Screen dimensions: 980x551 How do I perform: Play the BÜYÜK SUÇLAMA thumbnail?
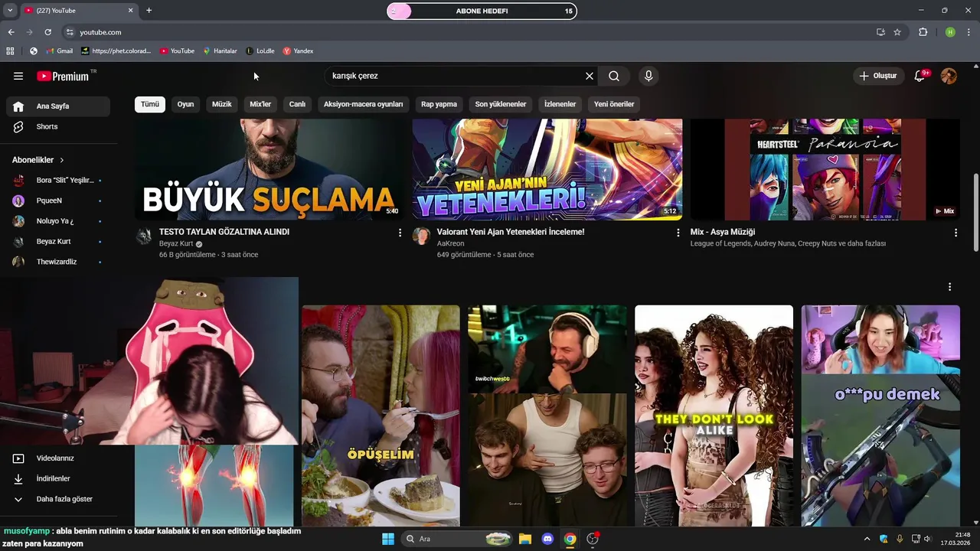(x=269, y=169)
